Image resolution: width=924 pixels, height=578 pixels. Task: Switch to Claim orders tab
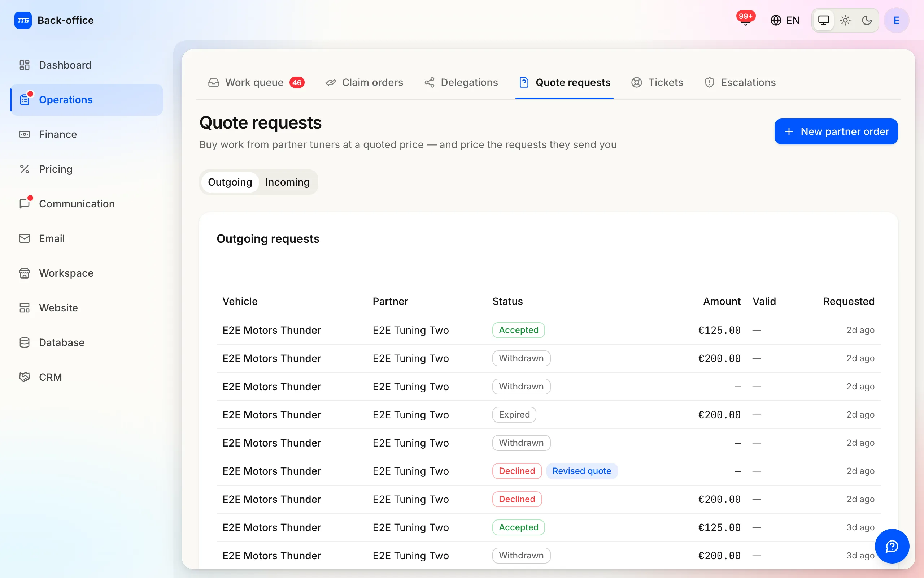click(364, 83)
